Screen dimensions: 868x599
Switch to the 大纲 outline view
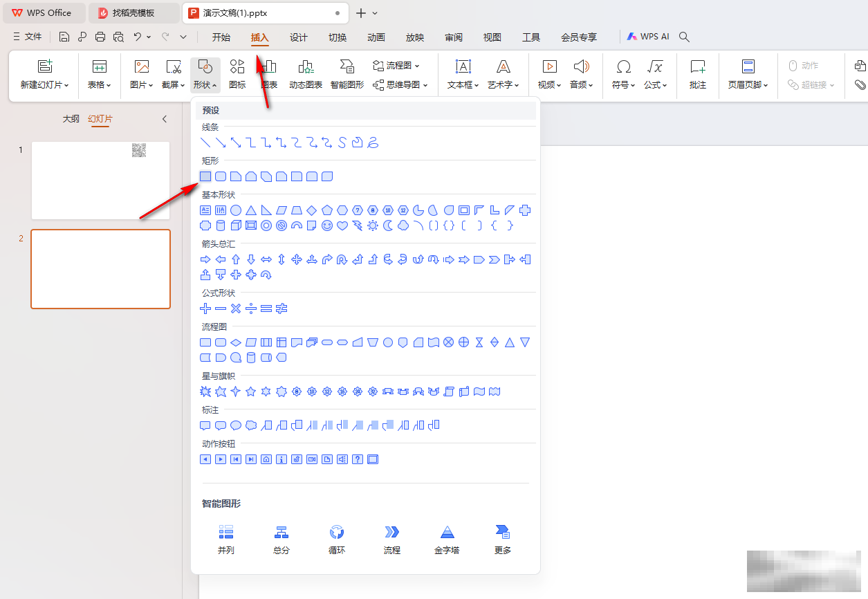[x=71, y=119]
